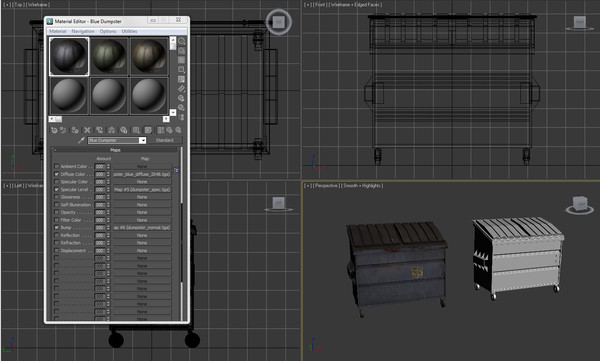The height and width of the screenshot is (361, 600).
Task: Select blue dumpster material sample sphere
Action: (x=69, y=56)
